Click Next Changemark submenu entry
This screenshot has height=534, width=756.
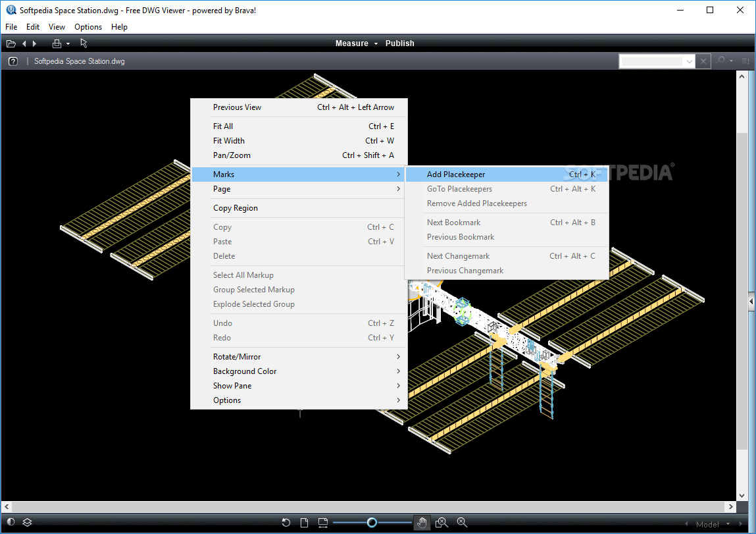coord(506,256)
